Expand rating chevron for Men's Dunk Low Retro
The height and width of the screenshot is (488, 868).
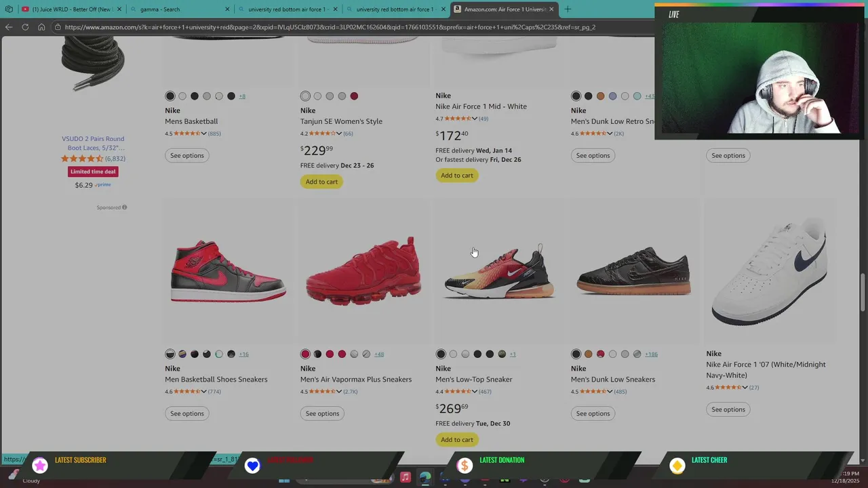coord(610,134)
